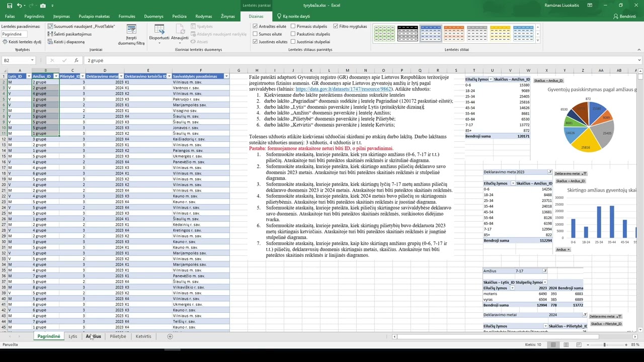Click the camera icon in quick access toolbar

click(43, 6)
